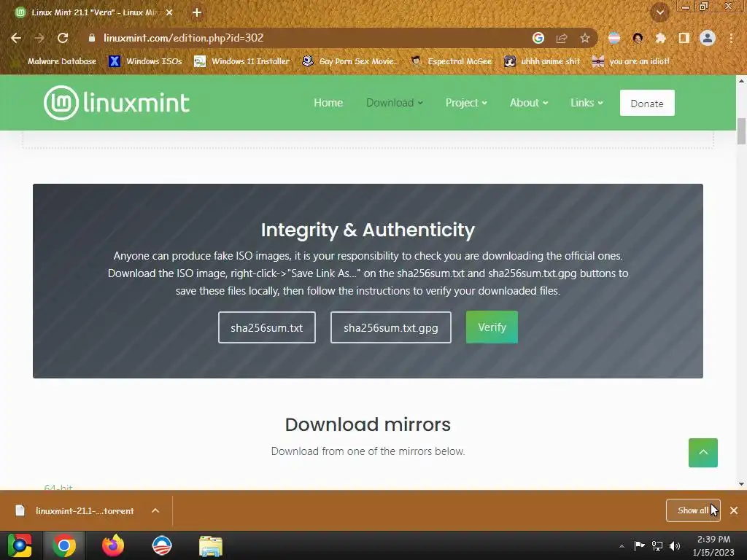The height and width of the screenshot is (560, 747).
Task: Show hidden tray icons arrow
Action: (x=622, y=546)
